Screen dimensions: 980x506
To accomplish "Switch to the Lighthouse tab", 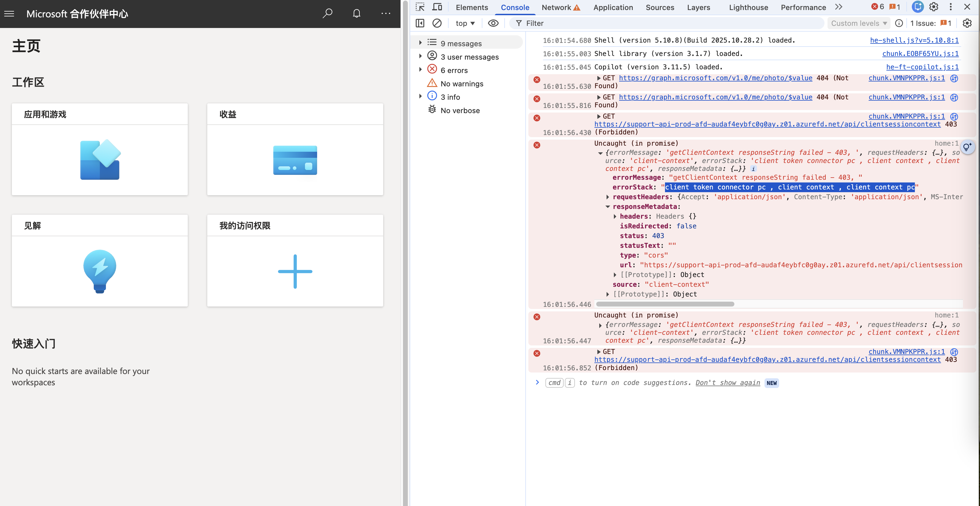I will [748, 8].
